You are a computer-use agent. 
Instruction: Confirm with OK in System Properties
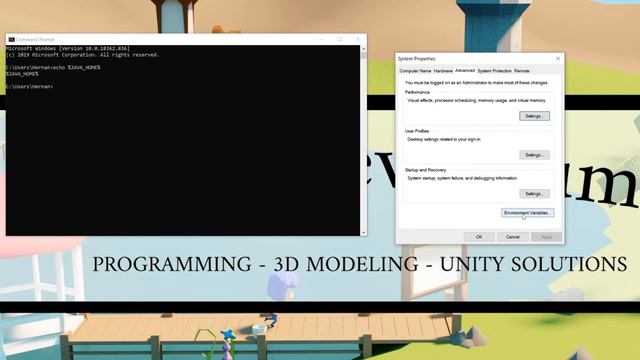[479, 237]
